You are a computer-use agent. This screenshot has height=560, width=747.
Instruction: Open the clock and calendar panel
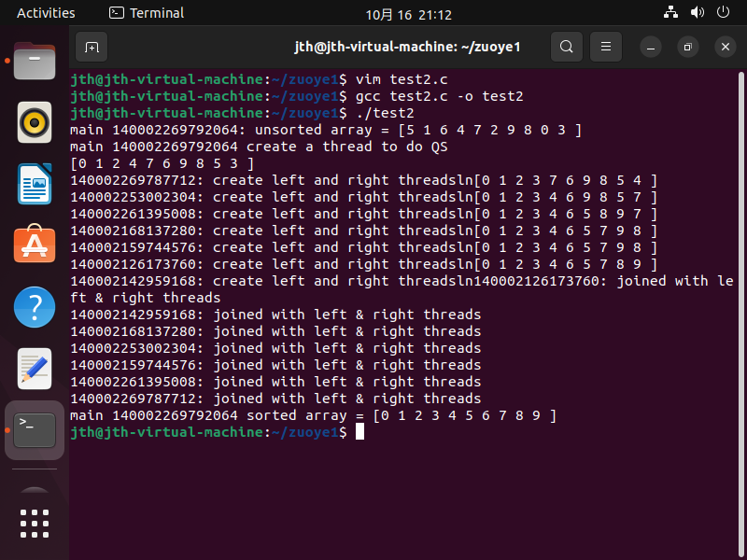pos(408,15)
